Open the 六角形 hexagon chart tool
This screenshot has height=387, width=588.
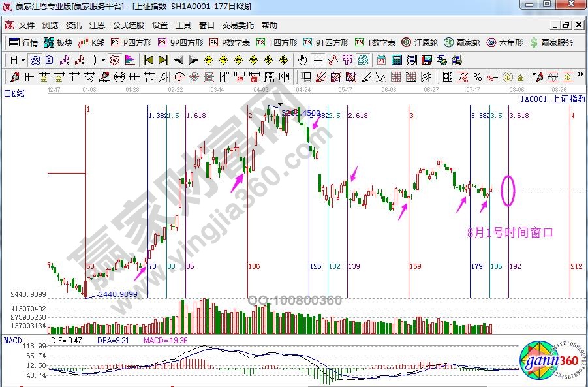coord(505,43)
